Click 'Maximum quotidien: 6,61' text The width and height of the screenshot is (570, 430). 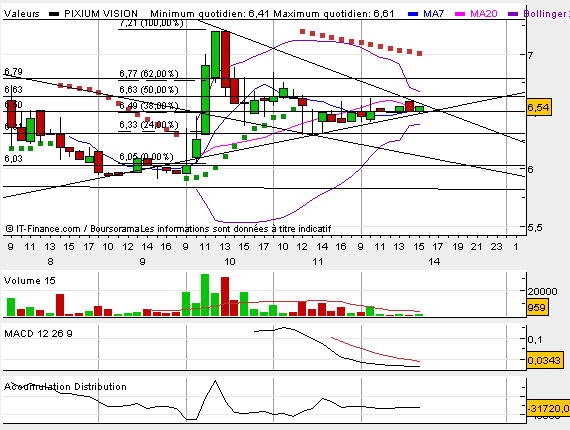pyautogui.click(x=334, y=14)
